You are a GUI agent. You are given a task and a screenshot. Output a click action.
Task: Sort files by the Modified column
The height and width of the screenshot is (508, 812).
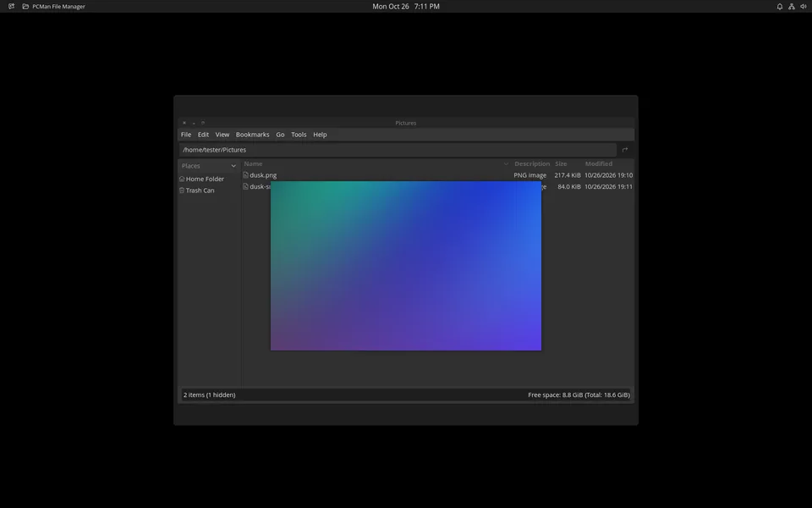599,163
